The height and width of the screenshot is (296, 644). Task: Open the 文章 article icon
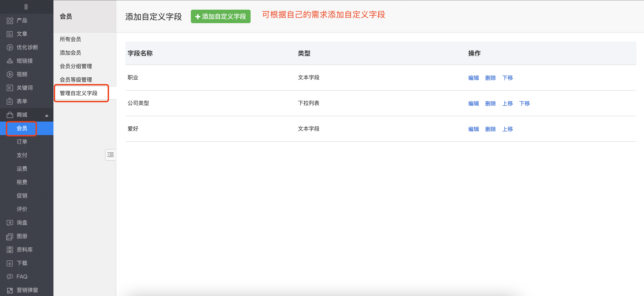pos(10,34)
